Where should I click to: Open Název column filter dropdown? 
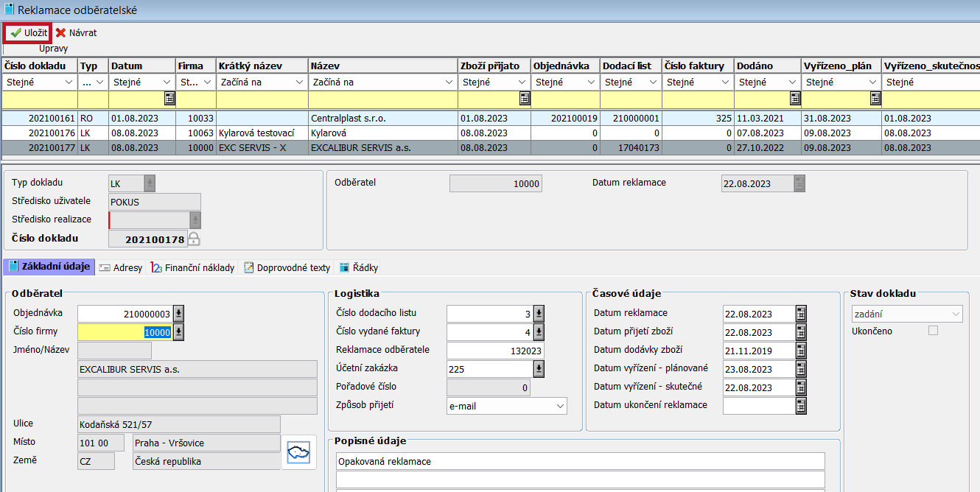[448, 82]
